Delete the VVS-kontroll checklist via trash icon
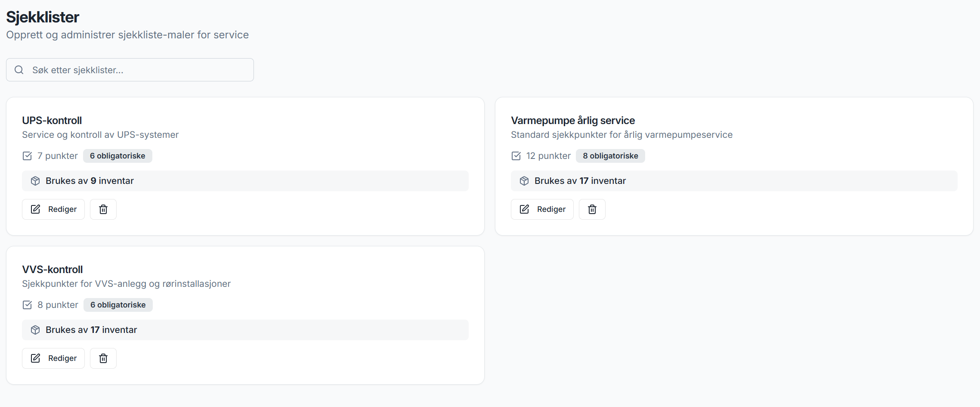The width and height of the screenshot is (980, 407). point(103,358)
